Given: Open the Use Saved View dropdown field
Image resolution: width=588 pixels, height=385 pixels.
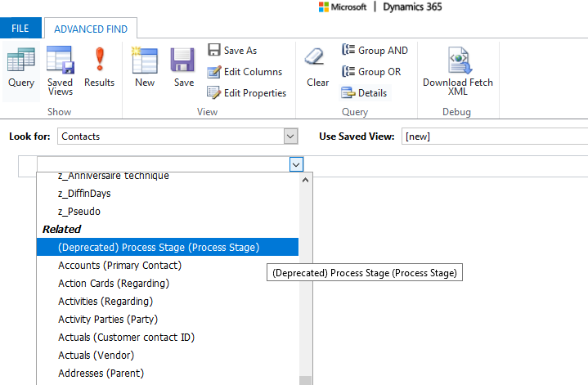Looking at the screenshot, I should point(495,136).
